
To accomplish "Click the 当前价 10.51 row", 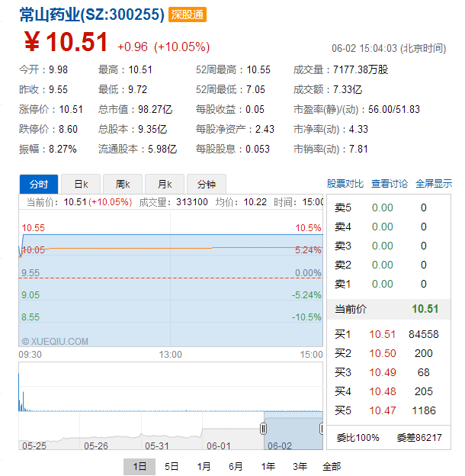I will (x=389, y=309).
